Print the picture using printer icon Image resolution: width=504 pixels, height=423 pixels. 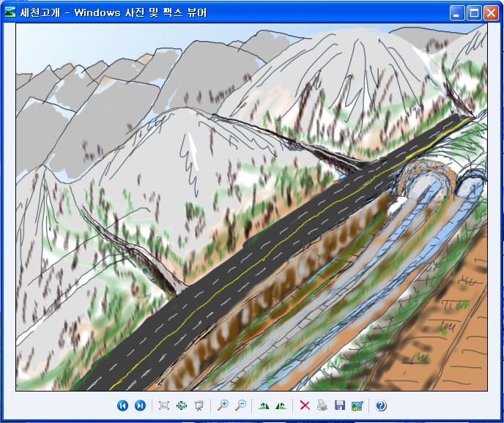[322, 405]
